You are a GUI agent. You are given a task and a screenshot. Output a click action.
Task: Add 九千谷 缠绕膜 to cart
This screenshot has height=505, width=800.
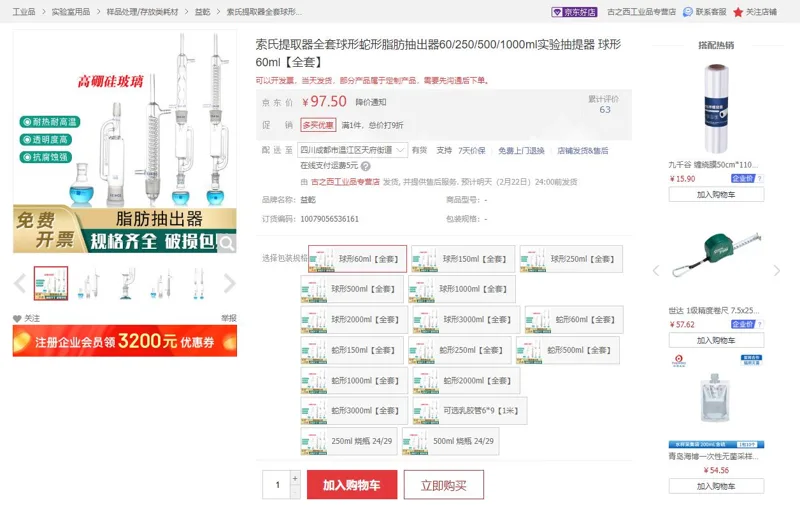pyautogui.click(x=716, y=194)
